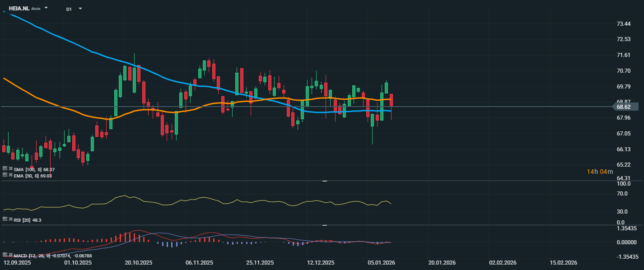644x270 pixels.
Task: Open settings icon for EMA indicator
Action: point(5,175)
